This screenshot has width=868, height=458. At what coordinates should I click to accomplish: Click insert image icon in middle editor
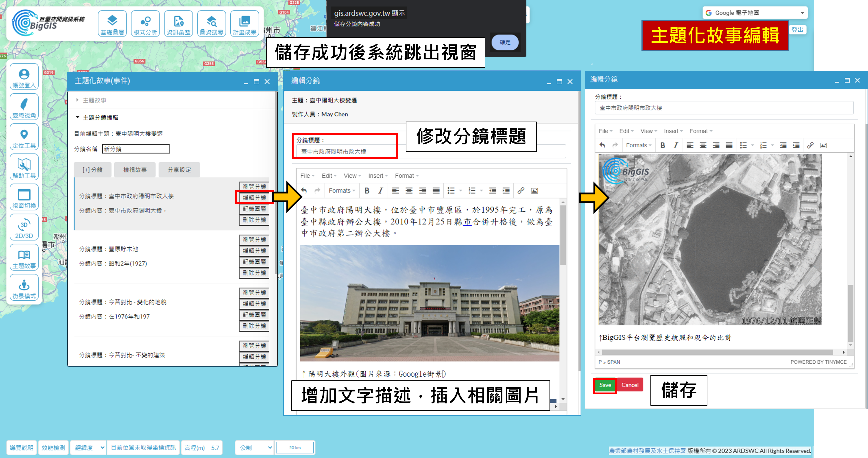534,191
